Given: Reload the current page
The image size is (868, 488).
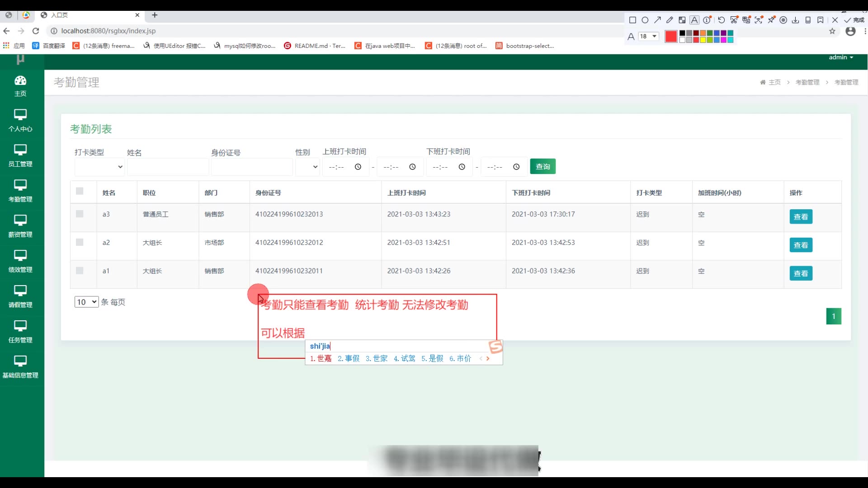Looking at the screenshot, I should click(36, 31).
